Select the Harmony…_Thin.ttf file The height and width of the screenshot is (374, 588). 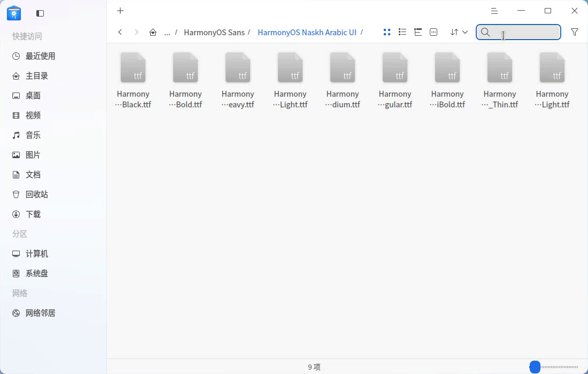(x=500, y=81)
